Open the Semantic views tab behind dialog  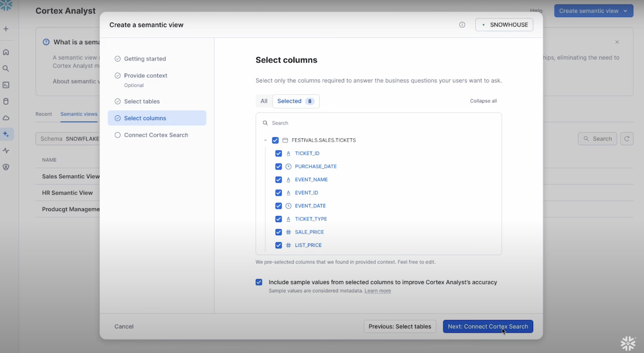[79, 114]
